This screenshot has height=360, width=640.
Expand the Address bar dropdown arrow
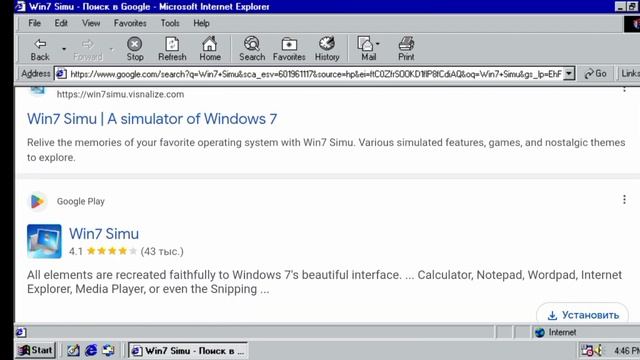(x=569, y=74)
